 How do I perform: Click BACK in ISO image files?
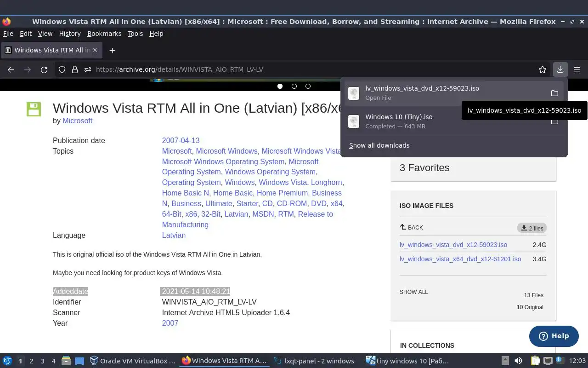tap(412, 228)
